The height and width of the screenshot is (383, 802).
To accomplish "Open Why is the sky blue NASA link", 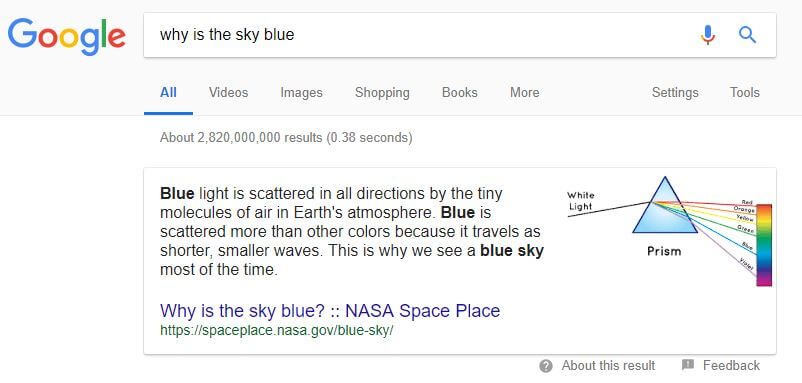I will (330, 310).
